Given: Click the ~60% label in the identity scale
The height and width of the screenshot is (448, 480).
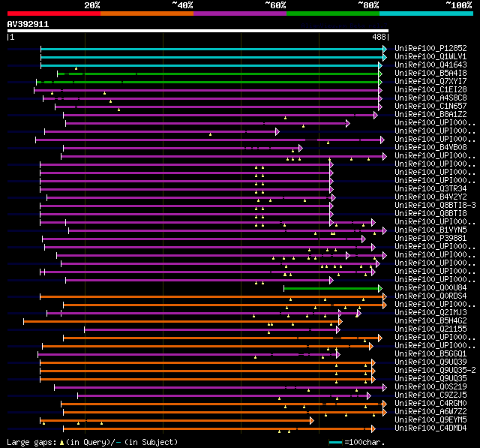Looking at the screenshot, I should click(x=275, y=5).
